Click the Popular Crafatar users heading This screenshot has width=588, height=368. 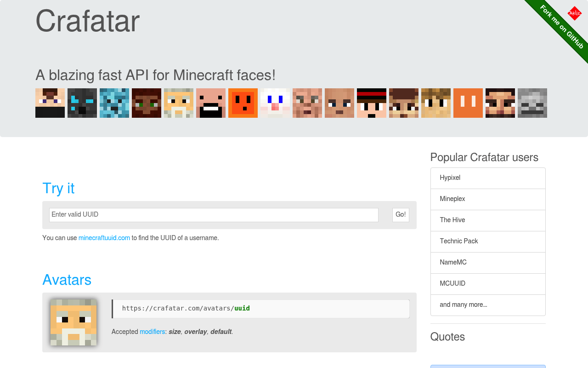pyautogui.click(x=484, y=157)
